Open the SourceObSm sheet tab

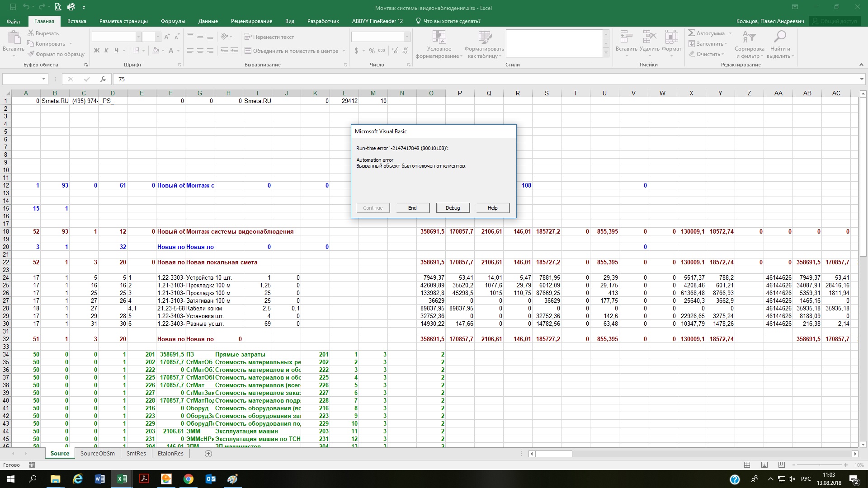(98, 453)
